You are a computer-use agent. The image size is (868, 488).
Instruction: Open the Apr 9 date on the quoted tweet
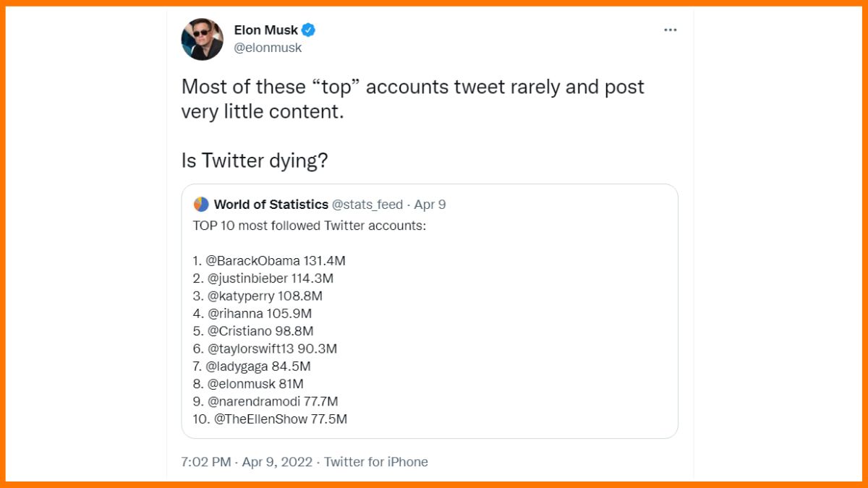(x=433, y=204)
